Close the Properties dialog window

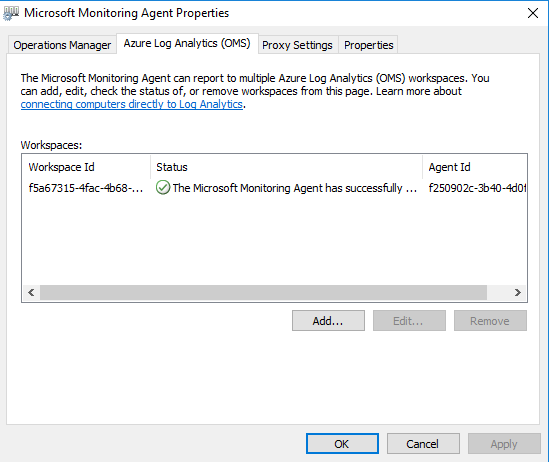click(x=533, y=13)
